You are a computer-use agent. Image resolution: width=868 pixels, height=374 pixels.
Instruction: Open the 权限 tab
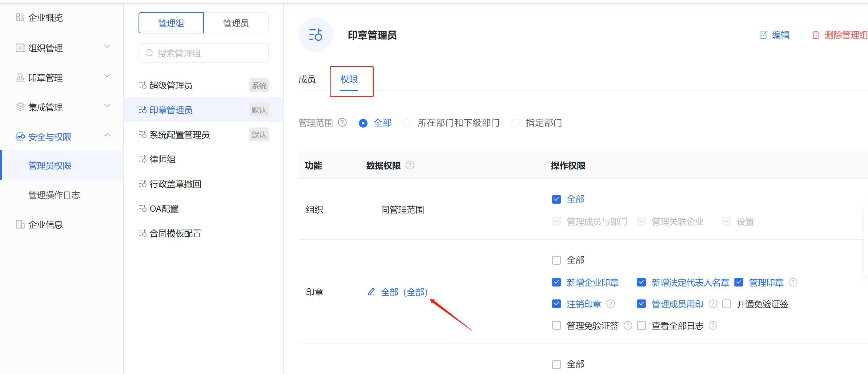[x=349, y=79]
